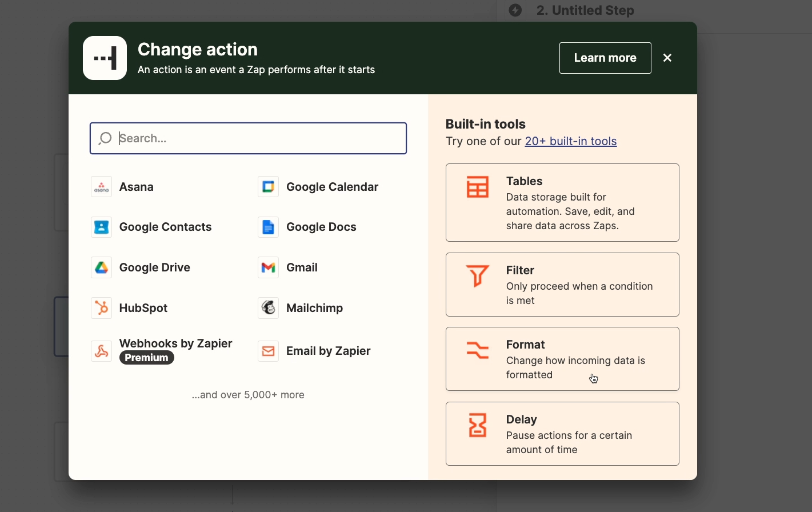
Task: Click the search magnifier icon
Action: pyautogui.click(x=105, y=138)
